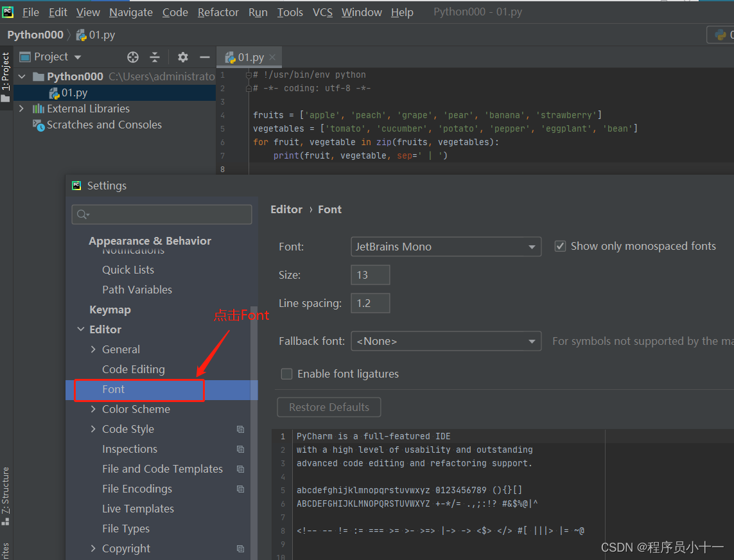Select Code Editing in settings tree
The image size is (734, 560).
pos(134,369)
